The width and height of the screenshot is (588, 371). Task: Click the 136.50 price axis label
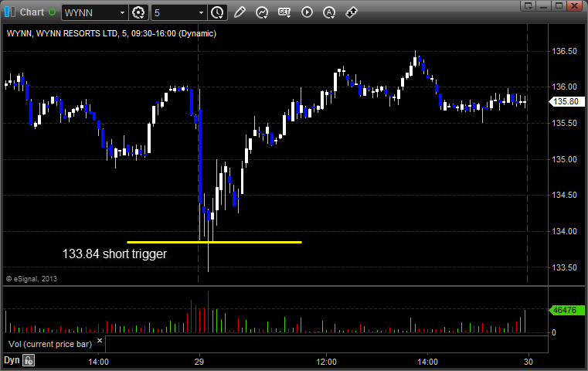(x=564, y=51)
